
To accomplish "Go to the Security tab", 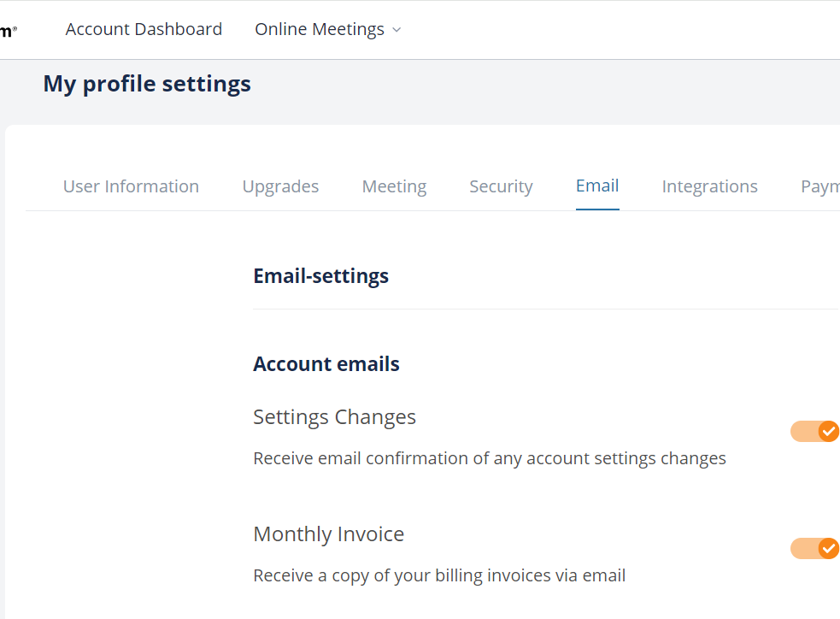I will point(501,186).
